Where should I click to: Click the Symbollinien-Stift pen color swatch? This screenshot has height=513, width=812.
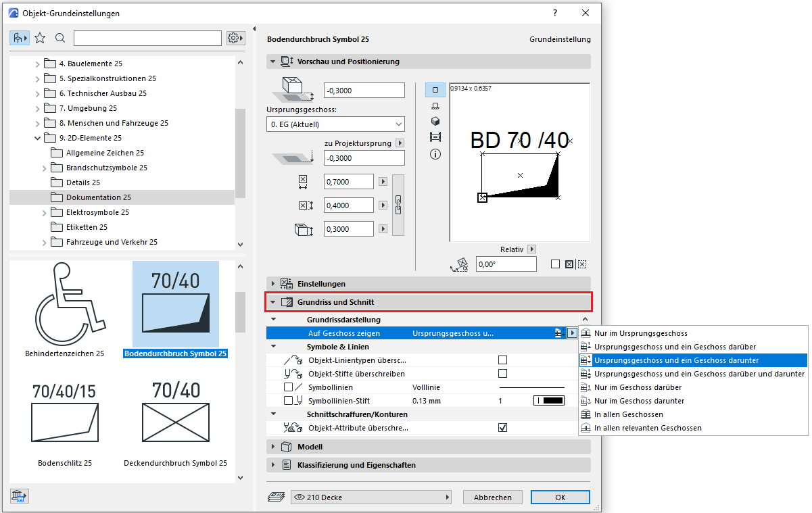pyautogui.click(x=550, y=401)
